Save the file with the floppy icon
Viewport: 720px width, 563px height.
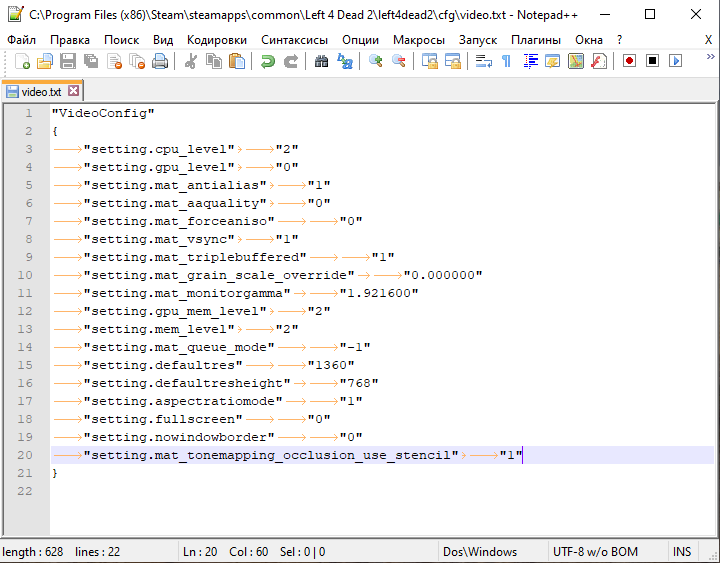pyautogui.click(x=68, y=61)
